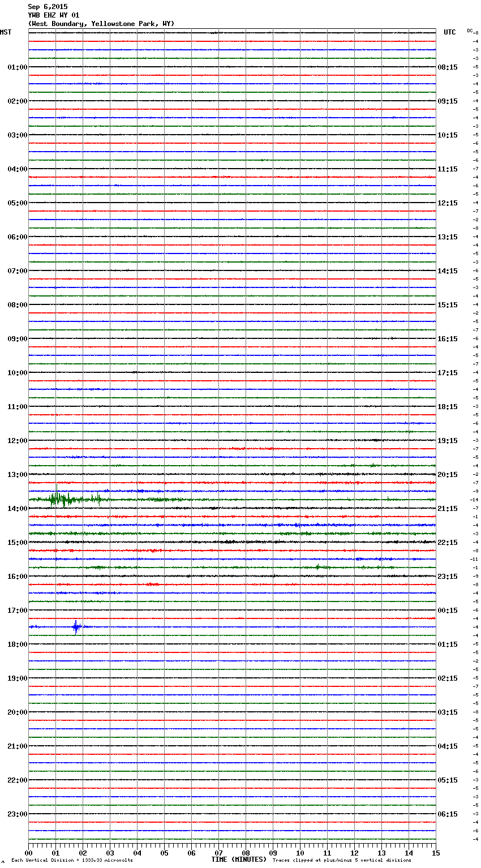This screenshot has height=868, width=481.
Task: Click the Each Vertical Division microvolts note
Action: pos(72,861)
